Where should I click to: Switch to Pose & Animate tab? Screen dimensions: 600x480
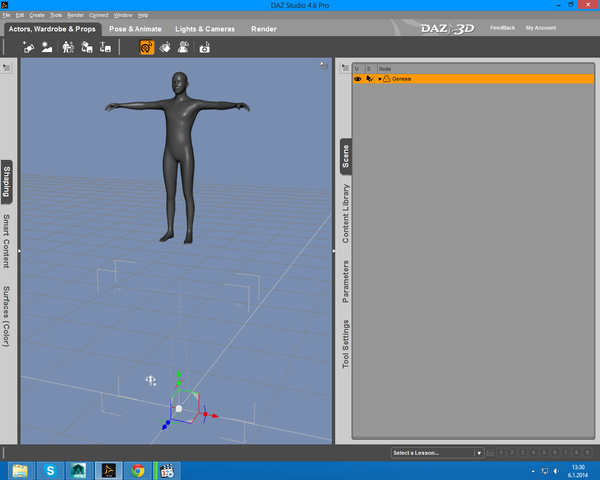(135, 29)
